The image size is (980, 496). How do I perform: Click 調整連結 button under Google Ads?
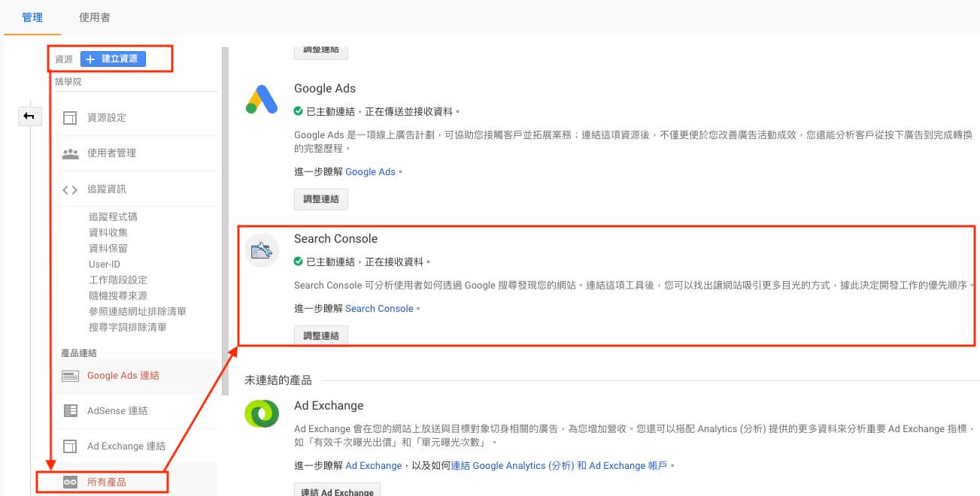(321, 199)
